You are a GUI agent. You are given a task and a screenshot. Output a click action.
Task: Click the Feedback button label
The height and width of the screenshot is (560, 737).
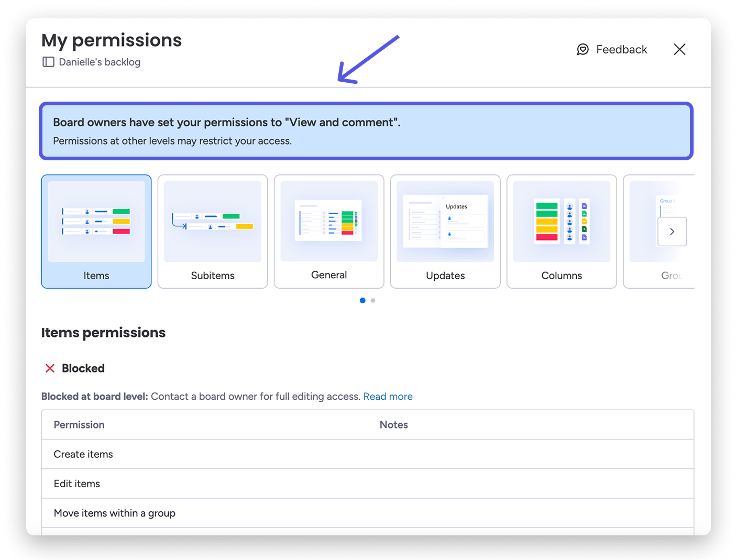(x=622, y=49)
